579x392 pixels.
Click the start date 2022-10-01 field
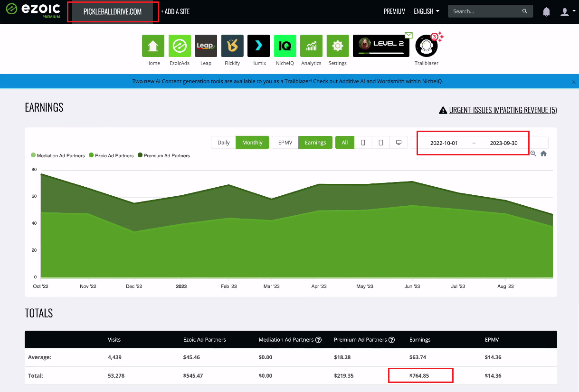point(444,143)
